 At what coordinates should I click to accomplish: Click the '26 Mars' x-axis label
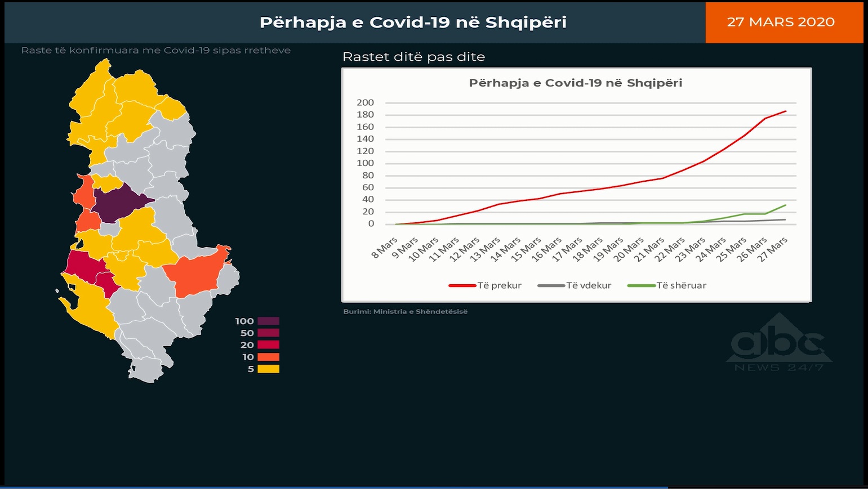tap(752, 249)
